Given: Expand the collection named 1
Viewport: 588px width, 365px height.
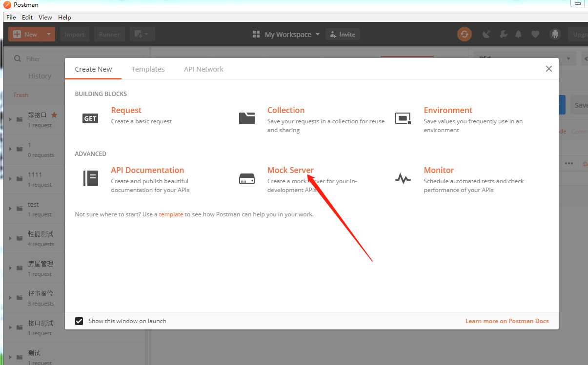Looking at the screenshot, I should pyautogui.click(x=10, y=149).
